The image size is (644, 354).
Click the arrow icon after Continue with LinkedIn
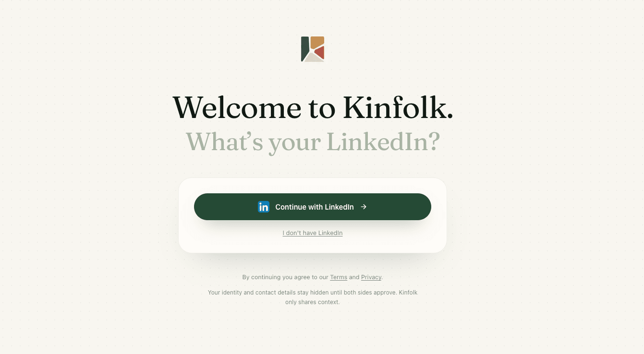[364, 207]
